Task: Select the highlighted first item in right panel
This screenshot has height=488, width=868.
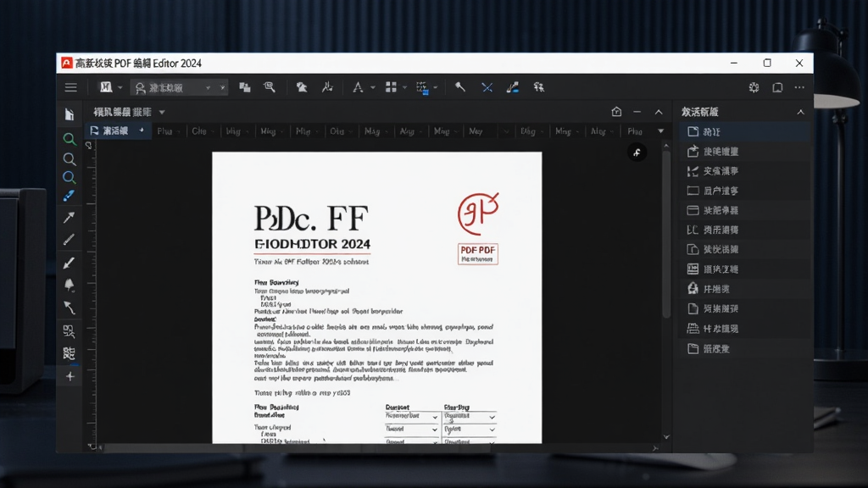Action: coord(743,131)
